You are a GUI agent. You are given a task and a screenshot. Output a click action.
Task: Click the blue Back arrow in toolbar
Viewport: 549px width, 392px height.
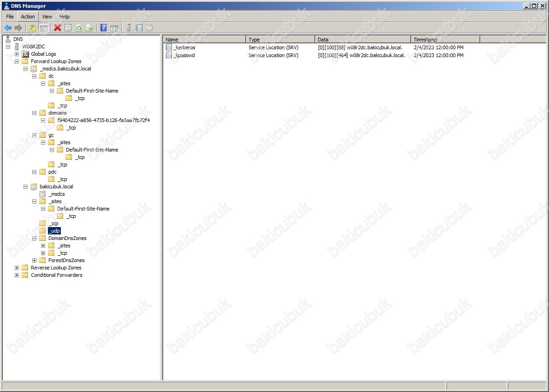[8, 28]
